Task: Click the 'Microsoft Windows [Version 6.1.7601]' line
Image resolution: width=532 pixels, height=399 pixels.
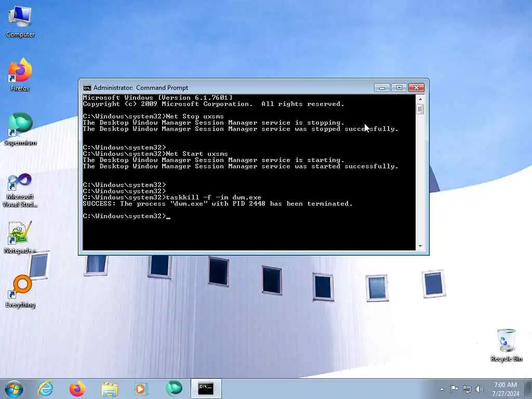Action: [x=158, y=98]
